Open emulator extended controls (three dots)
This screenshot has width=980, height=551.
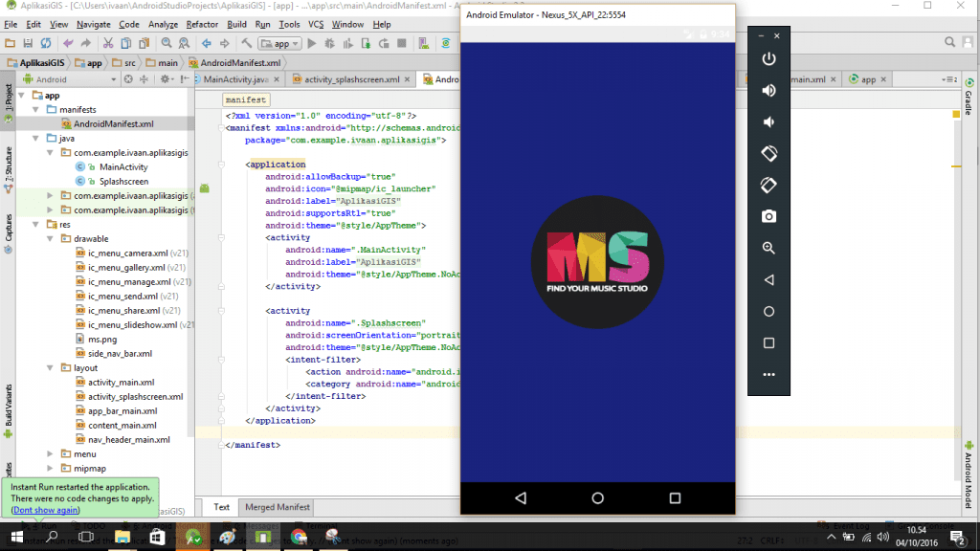(768, 375)
